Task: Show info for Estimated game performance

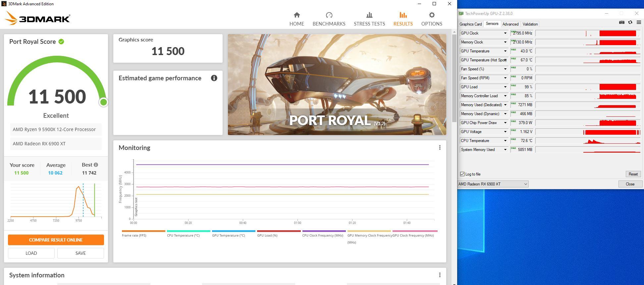Action: tap(214, 78)
